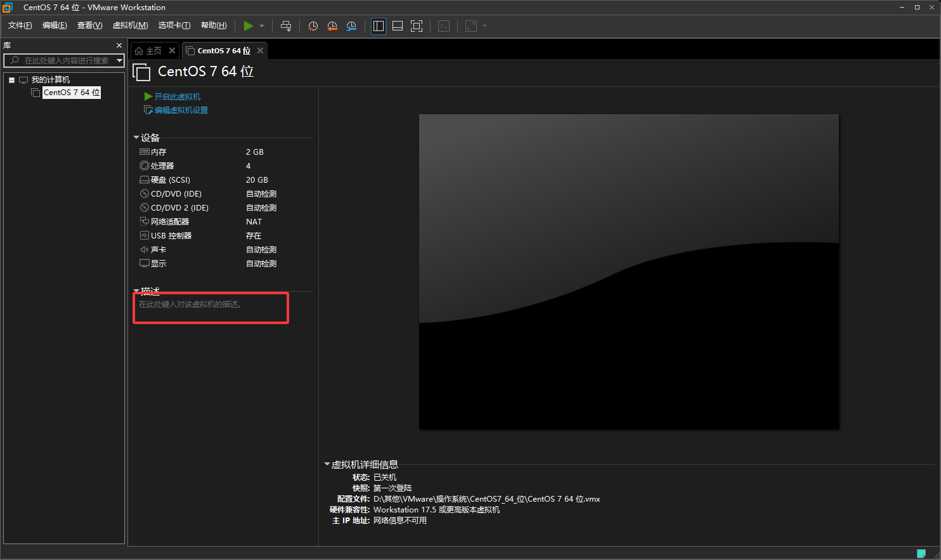Select CentOS 7 64 位 in library tree
This screenshot has height=560, width=941.
tap(72, 93)
